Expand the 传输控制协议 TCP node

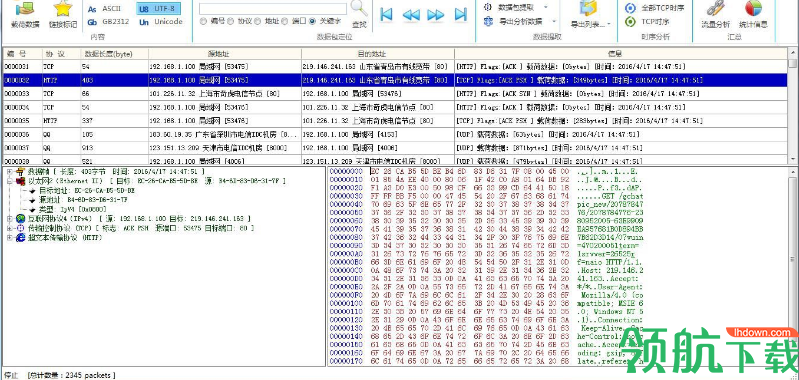pyautogui.click(x=9, y=228)
